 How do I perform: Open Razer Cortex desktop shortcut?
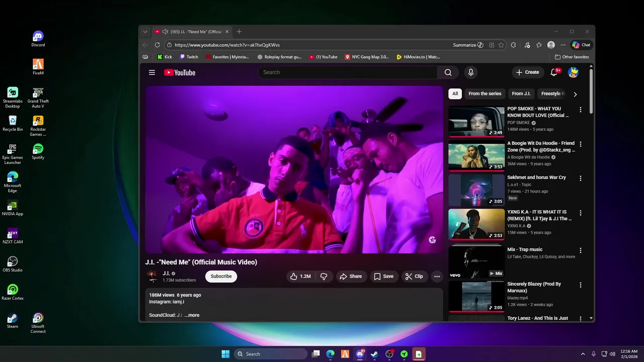click(13, 292)
